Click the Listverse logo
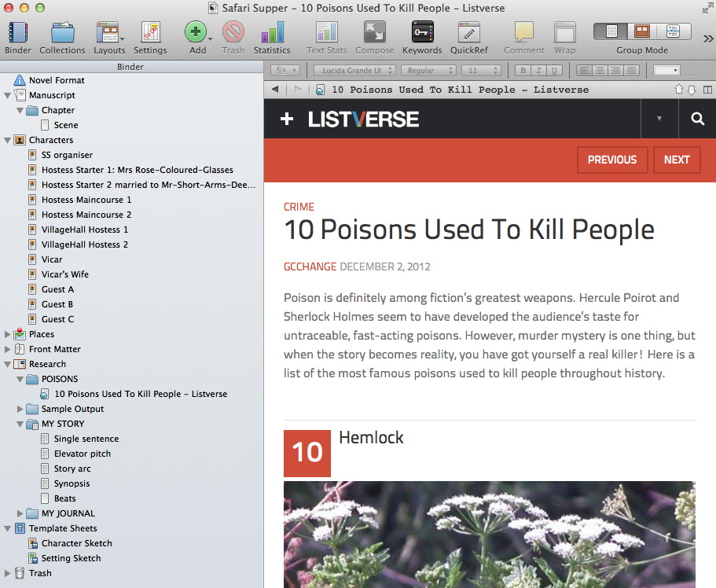The image size is (716, 588). pos(363,119)
